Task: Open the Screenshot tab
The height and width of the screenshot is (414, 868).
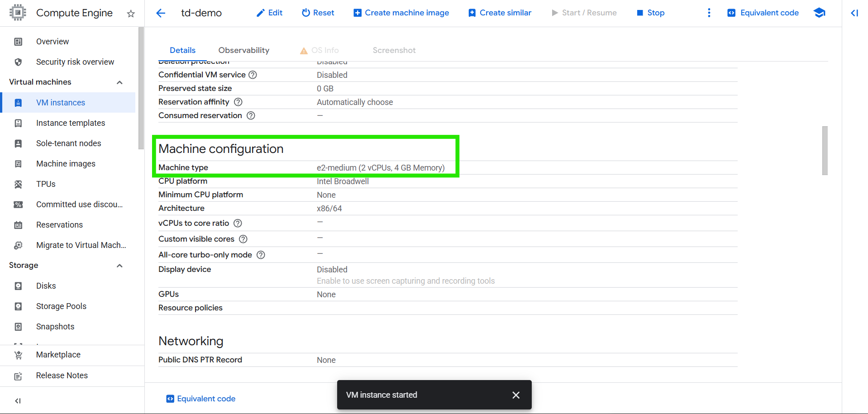Action: [394, 50]
